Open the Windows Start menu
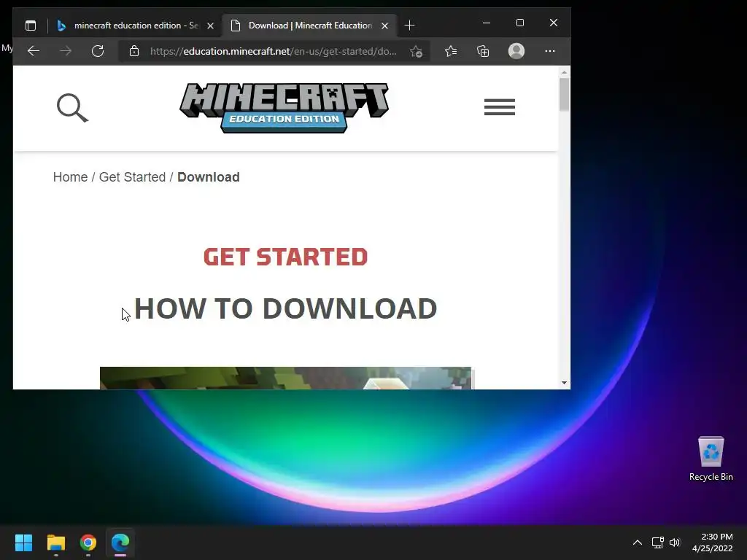The image size is (747, 560). point(23,542)
